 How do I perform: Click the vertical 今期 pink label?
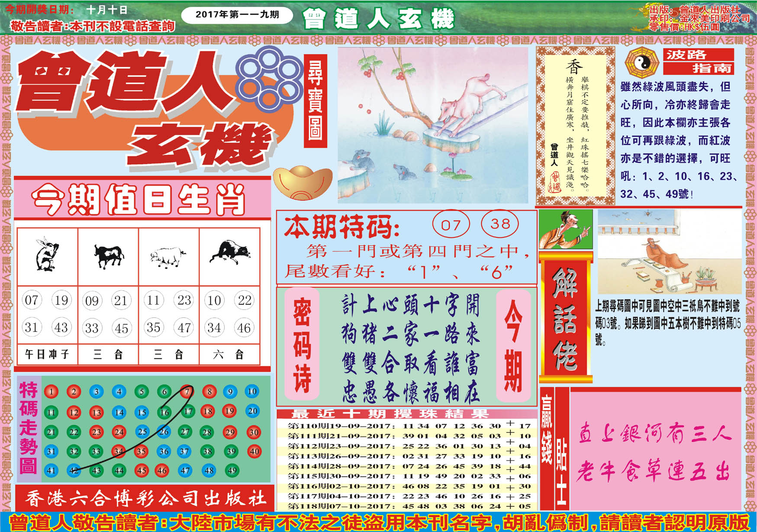[513, 345]
